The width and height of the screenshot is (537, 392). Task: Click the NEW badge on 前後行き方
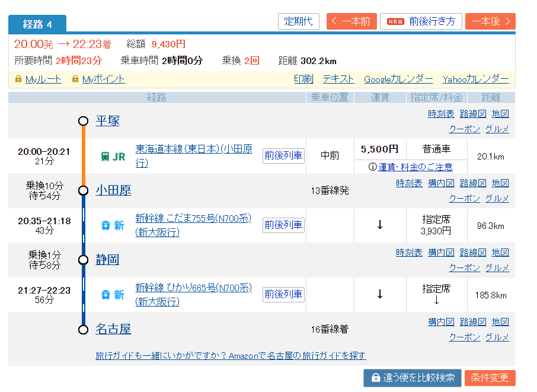[x=395, y=21]
